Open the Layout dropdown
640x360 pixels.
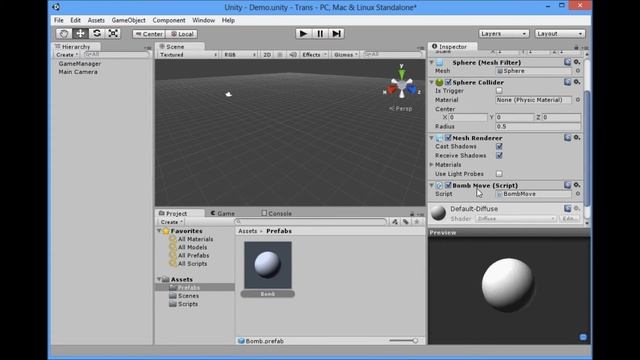pos(560,33)
